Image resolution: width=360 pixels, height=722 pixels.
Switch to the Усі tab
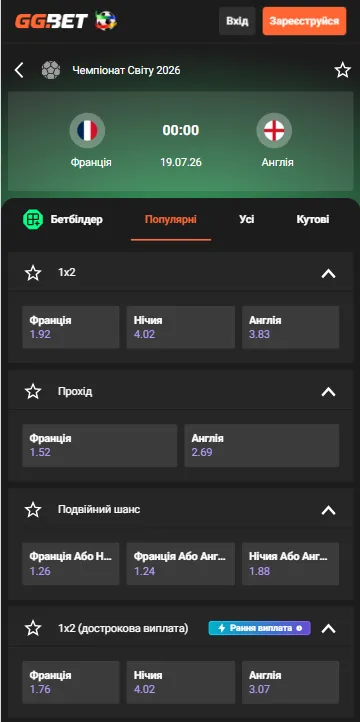click(x=247, y=219)
